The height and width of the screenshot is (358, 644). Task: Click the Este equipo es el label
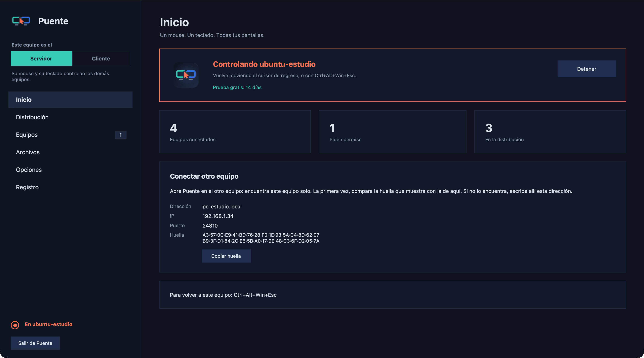(32, 45)
